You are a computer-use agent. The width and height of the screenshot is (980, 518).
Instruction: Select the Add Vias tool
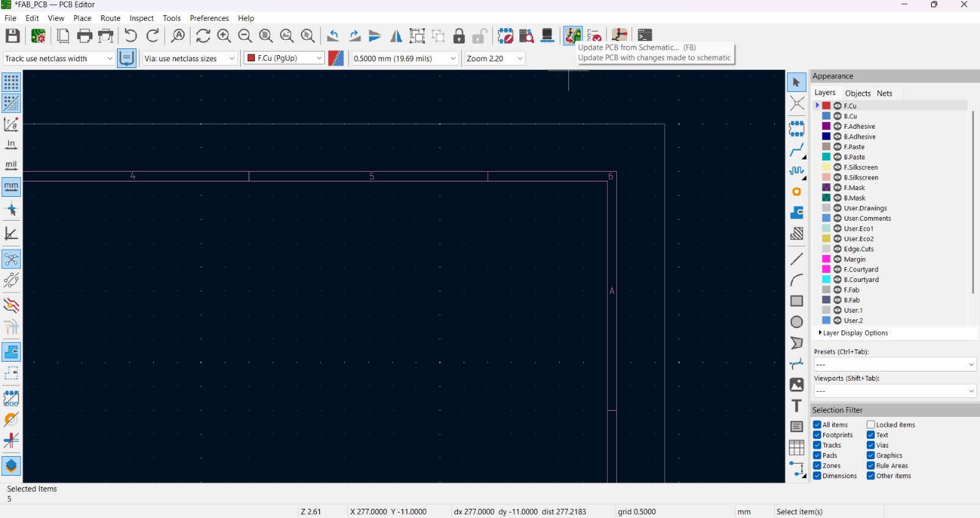797,192
